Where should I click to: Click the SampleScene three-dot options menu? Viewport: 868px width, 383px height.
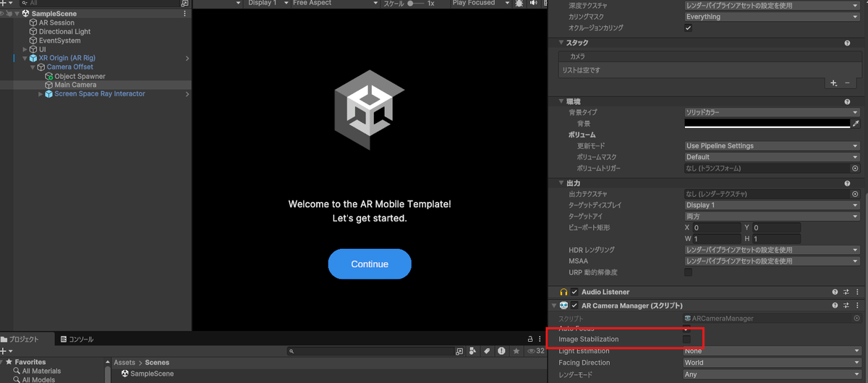coord(184,14)
